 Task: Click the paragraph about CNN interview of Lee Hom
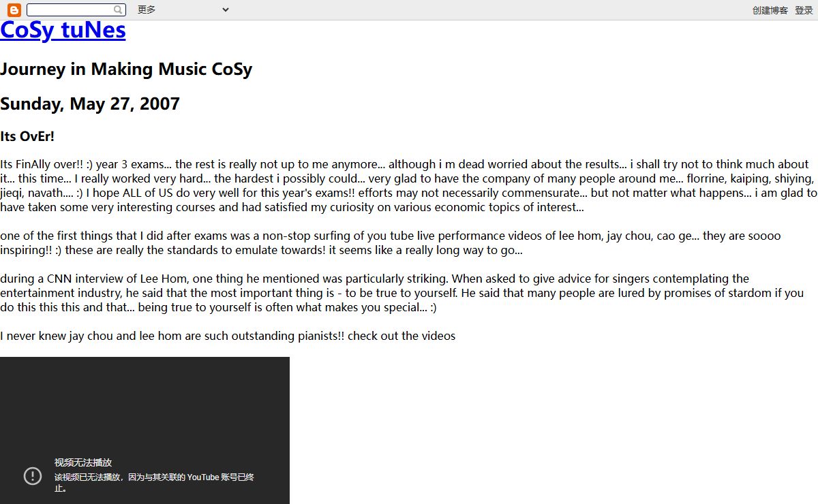coord(402,293)
